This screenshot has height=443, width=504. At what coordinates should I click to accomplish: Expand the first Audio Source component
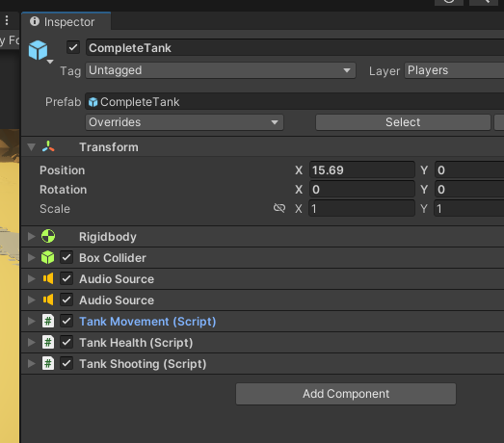click(x=31, y=279)
